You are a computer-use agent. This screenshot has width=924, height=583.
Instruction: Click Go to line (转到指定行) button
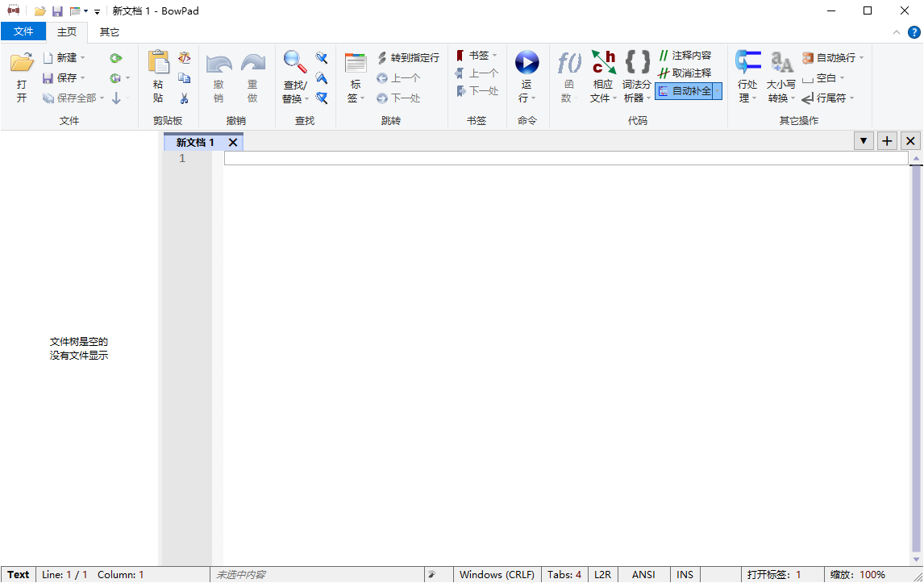[409, 58]
